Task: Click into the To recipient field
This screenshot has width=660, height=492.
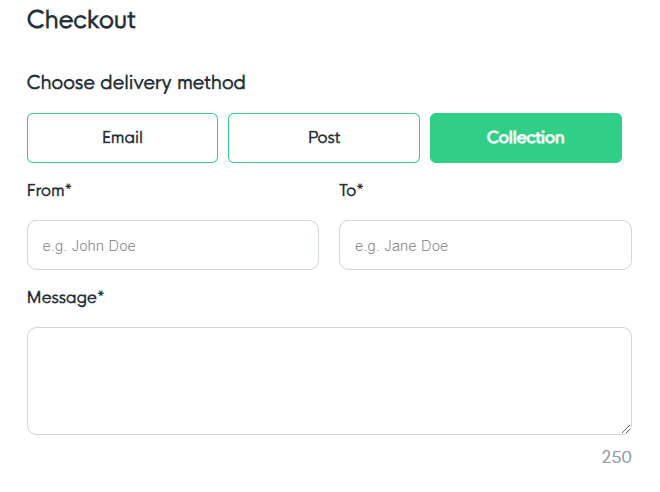Action: pyautogui.click(x=485, y=245)
